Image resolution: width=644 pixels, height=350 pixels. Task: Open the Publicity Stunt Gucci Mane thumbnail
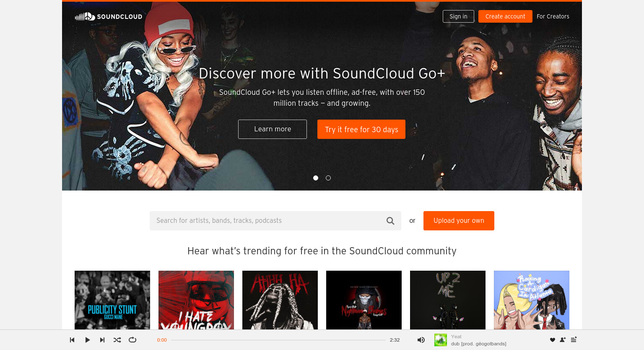pos(112,300)
